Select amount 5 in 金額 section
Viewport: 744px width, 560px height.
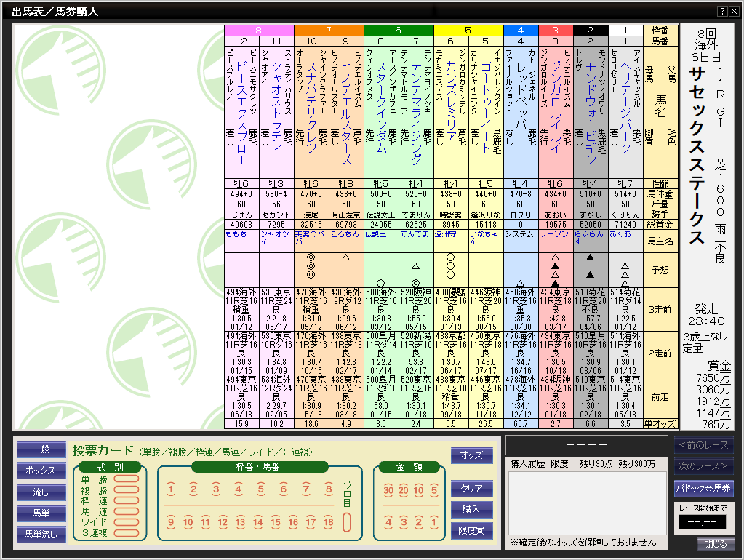pyautogui.click(x=434, y=490)
